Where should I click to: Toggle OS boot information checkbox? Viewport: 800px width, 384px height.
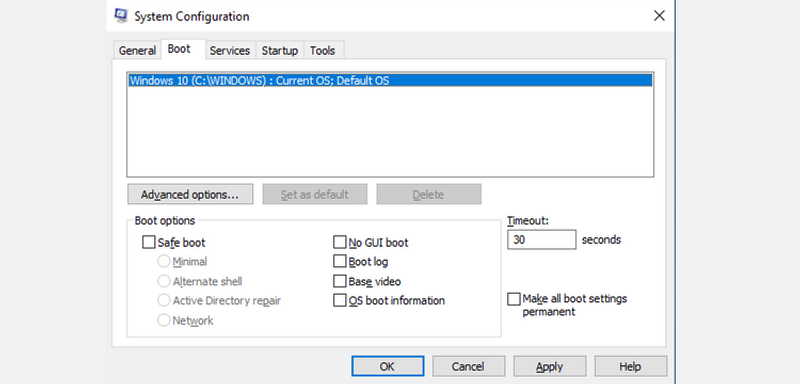pos(339,300)
